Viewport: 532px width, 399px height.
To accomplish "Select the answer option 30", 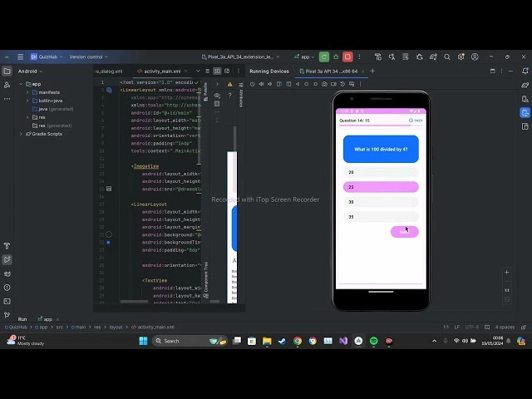I will [x=380, y=202].
